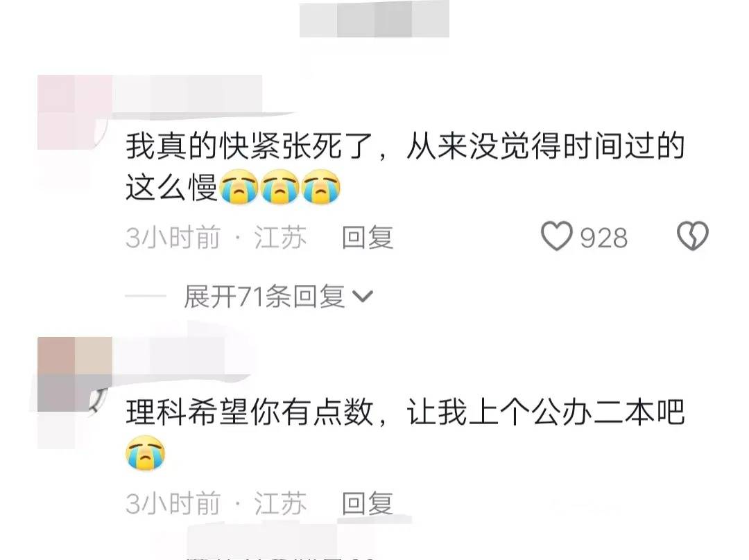
Task: Tap the last crying emoji in first comment
Action: coord(322,188)
